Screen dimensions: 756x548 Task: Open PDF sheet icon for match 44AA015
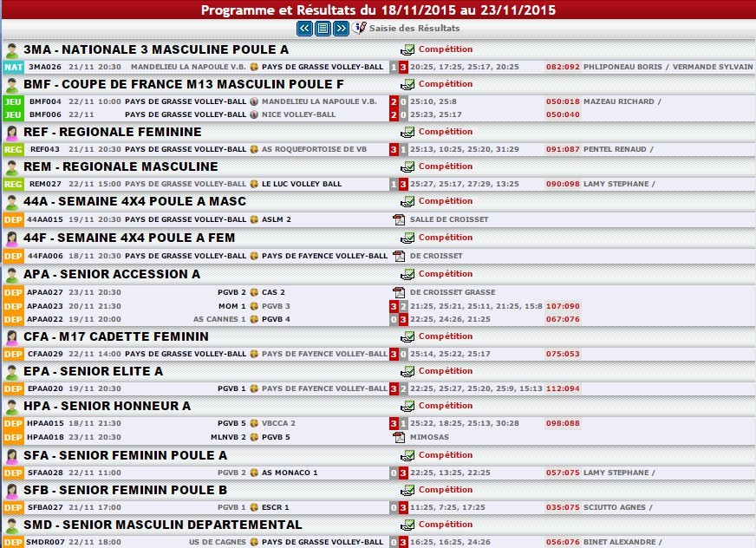(399, 219)
